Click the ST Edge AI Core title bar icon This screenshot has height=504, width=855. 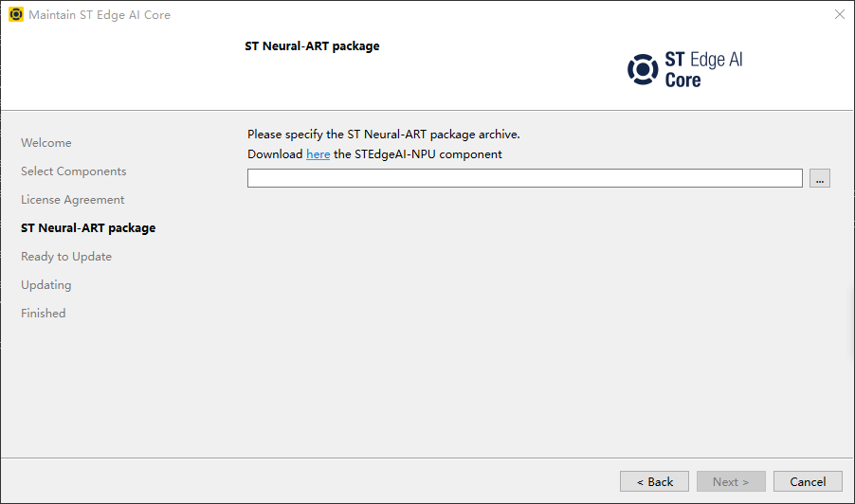click(15, 15)
